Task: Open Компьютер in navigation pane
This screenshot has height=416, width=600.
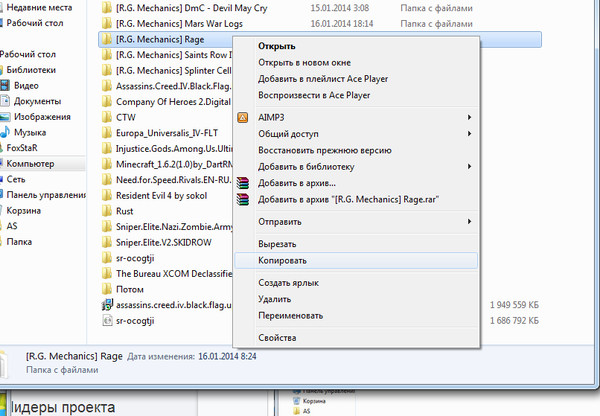Action: coord(30,163)
